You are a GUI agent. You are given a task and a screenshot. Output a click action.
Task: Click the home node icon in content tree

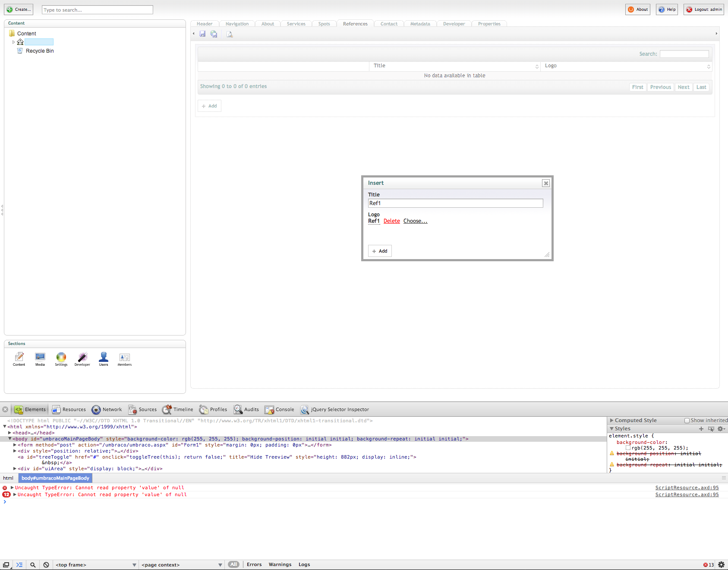[20, 42]
